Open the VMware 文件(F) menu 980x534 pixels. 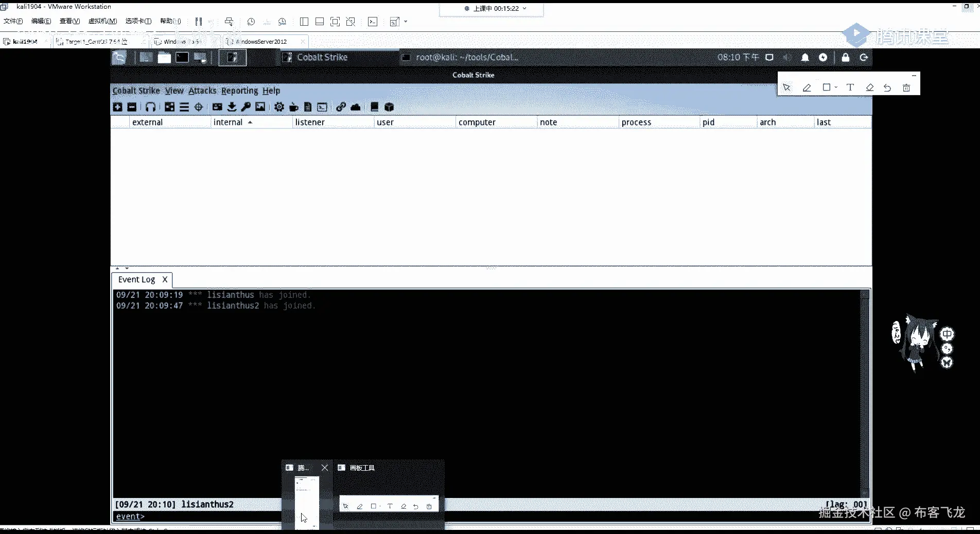[x=13, y=21]
